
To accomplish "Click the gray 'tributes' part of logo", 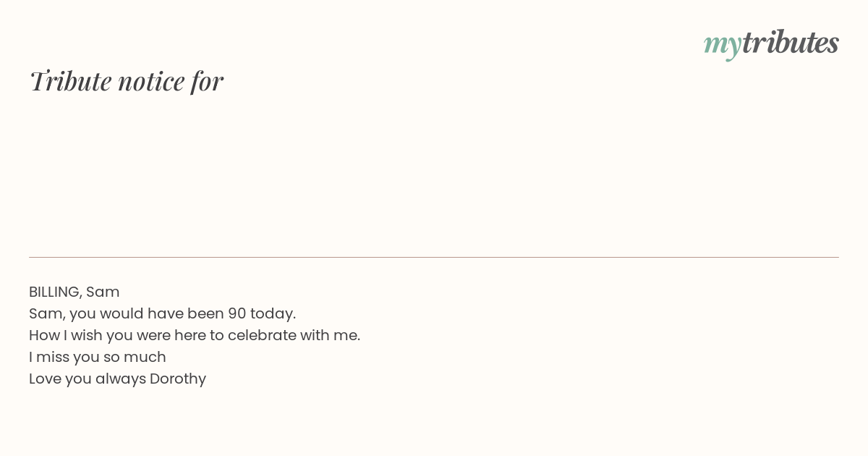I will (791, 42).
